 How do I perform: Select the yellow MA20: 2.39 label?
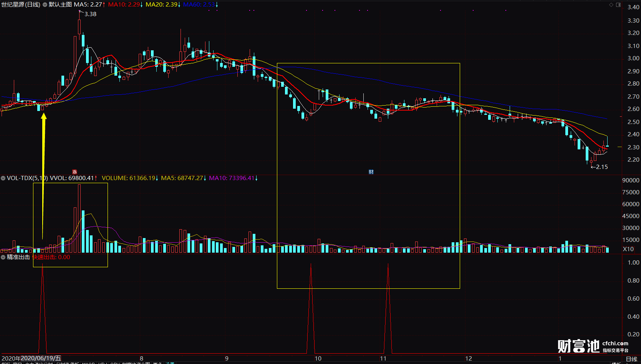(162, 5)
